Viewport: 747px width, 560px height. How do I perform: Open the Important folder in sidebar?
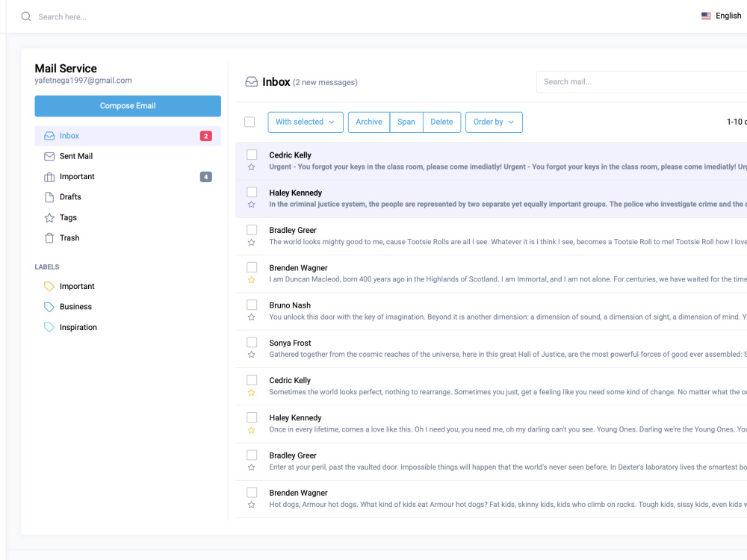[x=128, y=177]
